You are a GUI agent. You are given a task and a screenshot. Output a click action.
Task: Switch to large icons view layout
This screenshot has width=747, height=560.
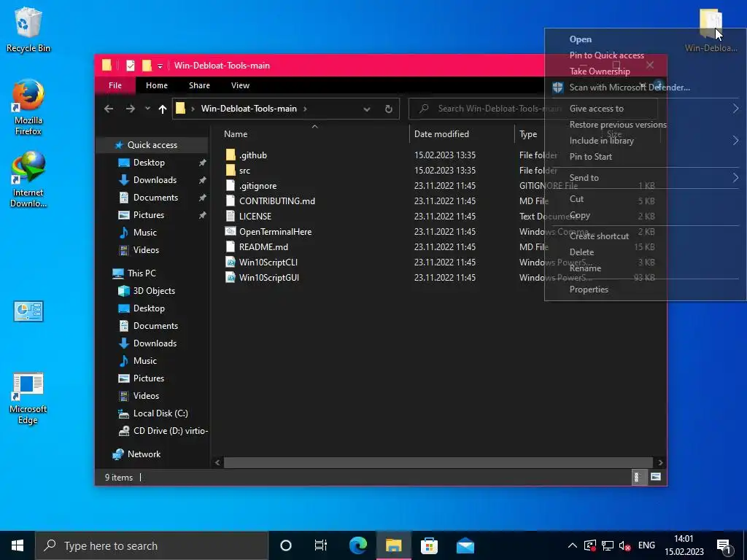coord(656,477)
